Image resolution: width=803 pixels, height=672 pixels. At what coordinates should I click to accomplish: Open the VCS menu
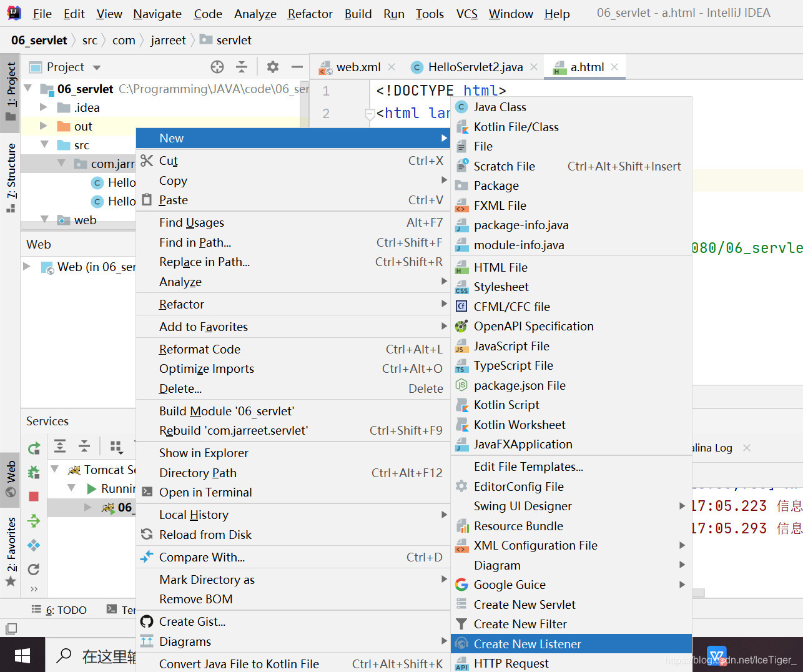(466, 14)
